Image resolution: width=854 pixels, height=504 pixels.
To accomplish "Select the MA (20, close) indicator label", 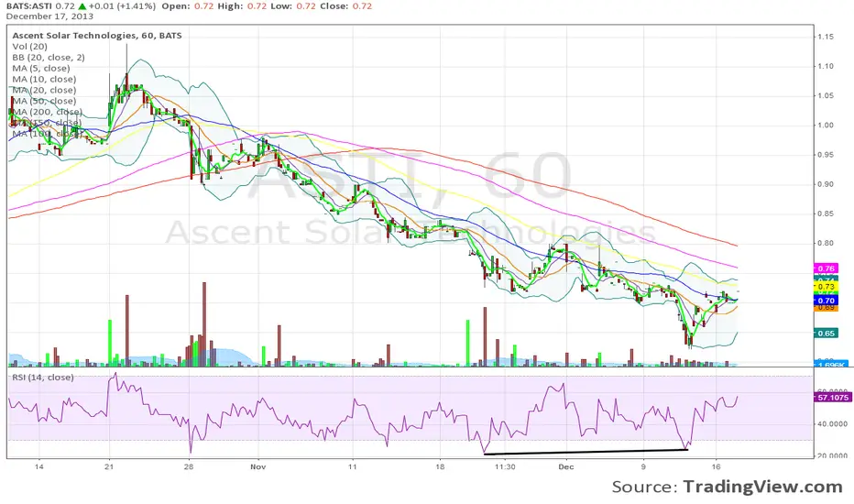I will [x=44, y=90].
